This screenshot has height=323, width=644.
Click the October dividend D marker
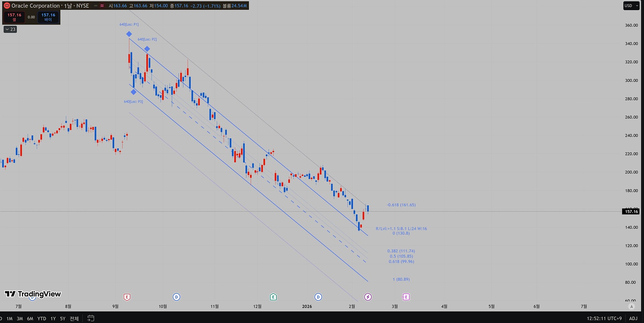coord(176,297)
